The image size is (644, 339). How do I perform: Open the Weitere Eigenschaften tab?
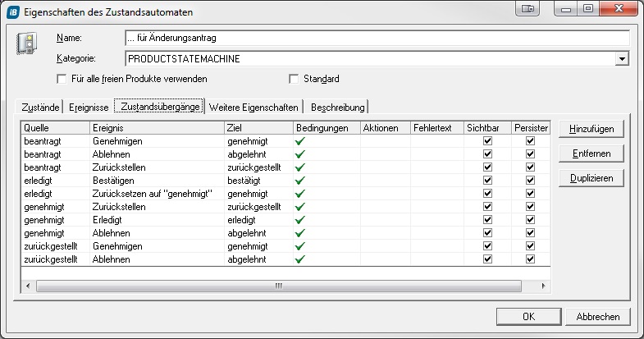254,107
